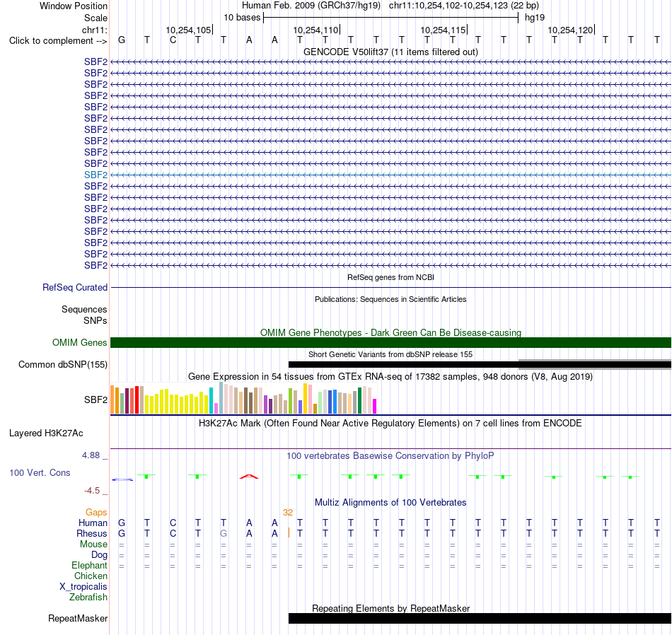Click the SBF2 label beside GTEx bar chart
672x635 pixels.
[x=95, y=400]
